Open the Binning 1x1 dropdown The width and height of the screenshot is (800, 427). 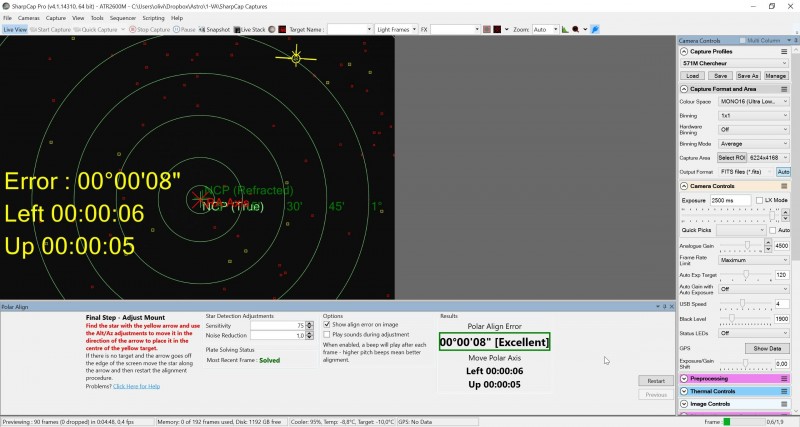[754, 116]
